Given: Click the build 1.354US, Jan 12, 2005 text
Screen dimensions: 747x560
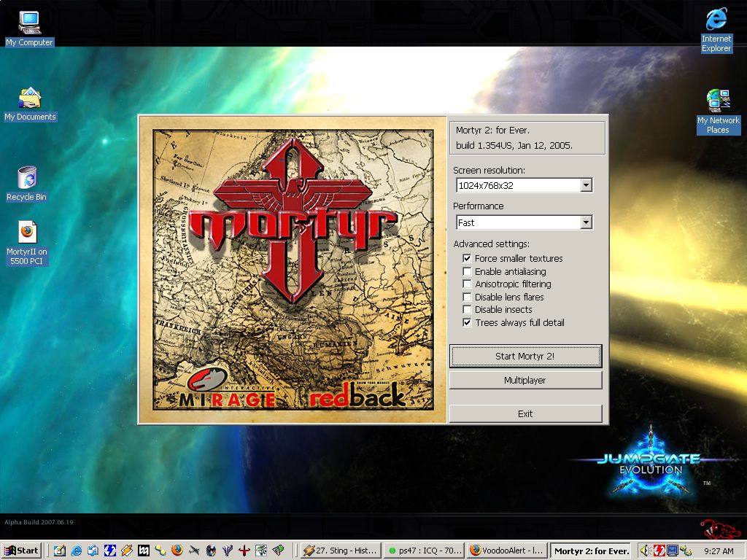Looking at the screenshot, I should [x=514, y=146].
